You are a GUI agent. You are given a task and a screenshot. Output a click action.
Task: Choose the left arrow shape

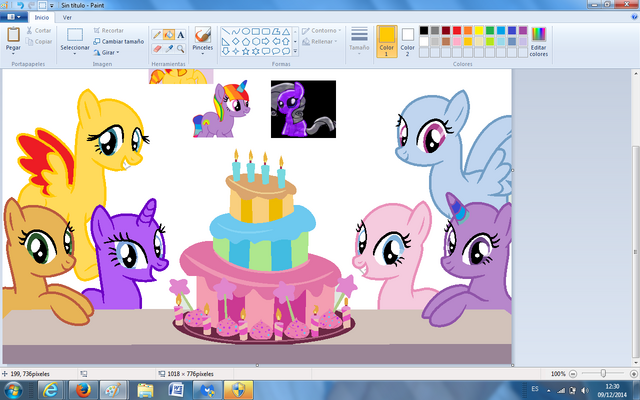click(276, 41)
